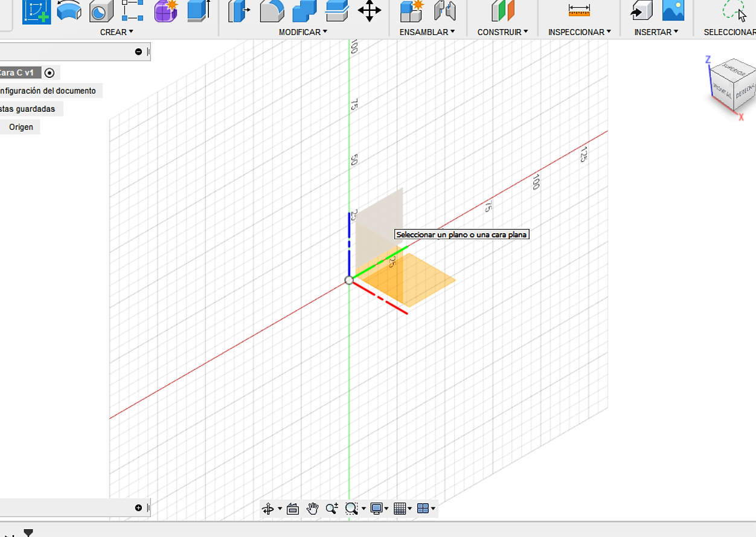Activate the Measure ruler tool
The width and height of the screenshot is (756, 537).
[579, 10]
